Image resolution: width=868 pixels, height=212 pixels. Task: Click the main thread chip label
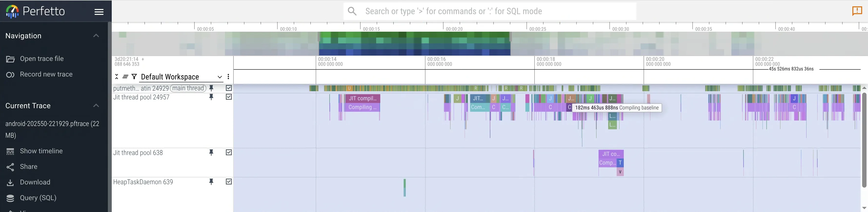[x=188, y=88]
